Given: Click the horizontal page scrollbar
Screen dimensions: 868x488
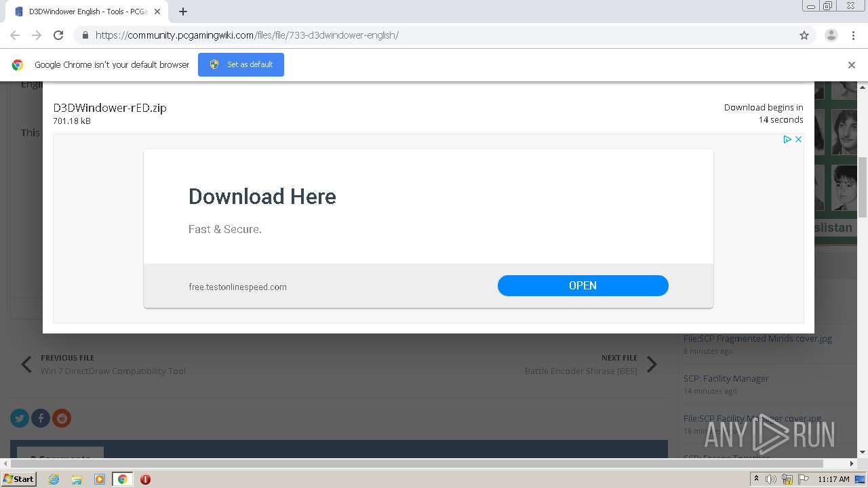Looking at the screenshot, I should (x=417, y=464).
